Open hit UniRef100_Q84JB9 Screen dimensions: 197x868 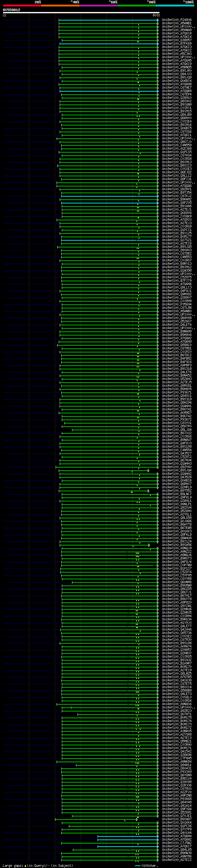pos(177,115)
